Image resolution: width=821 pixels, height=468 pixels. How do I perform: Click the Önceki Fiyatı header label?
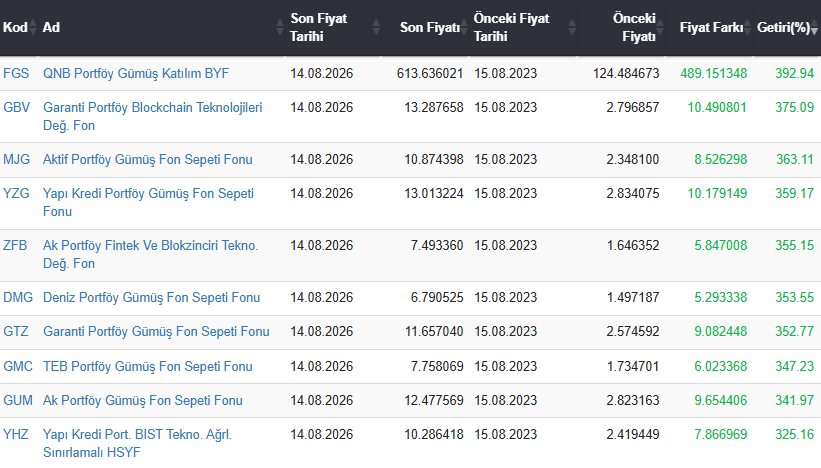634,27
